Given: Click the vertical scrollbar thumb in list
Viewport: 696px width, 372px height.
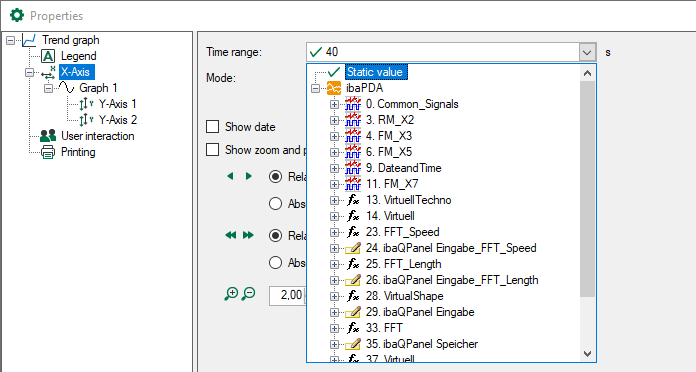Looking at the screenshot, I should 587,189.
